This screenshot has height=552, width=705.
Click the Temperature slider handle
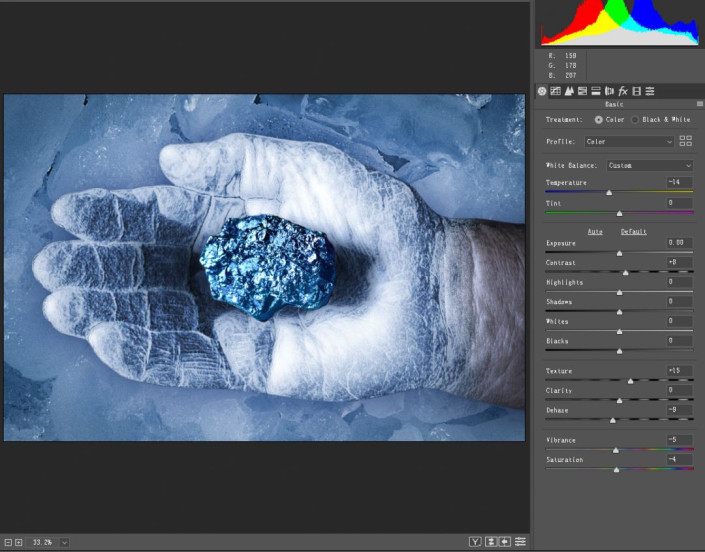(609, 192)
